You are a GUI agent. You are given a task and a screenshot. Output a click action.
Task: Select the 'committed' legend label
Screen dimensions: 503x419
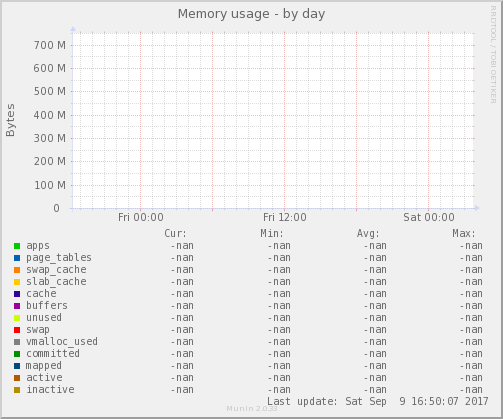coord(53,353)
